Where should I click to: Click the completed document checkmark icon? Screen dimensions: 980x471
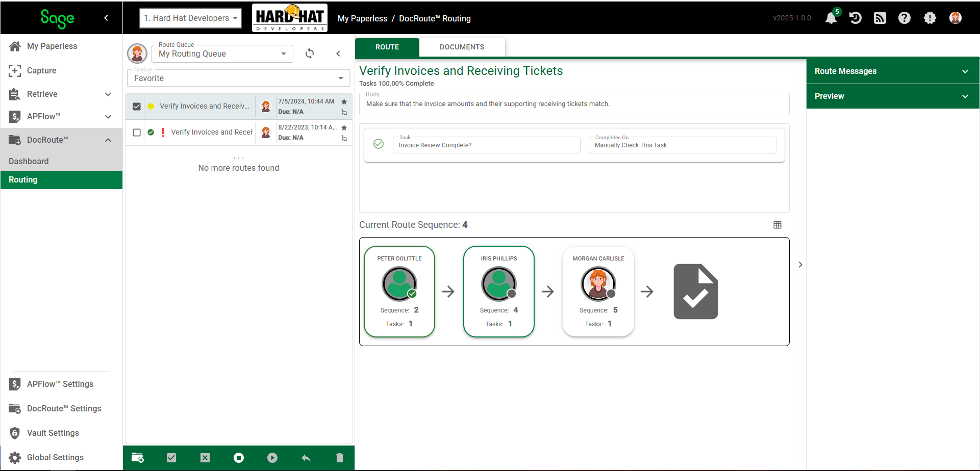tap(696, 292)
